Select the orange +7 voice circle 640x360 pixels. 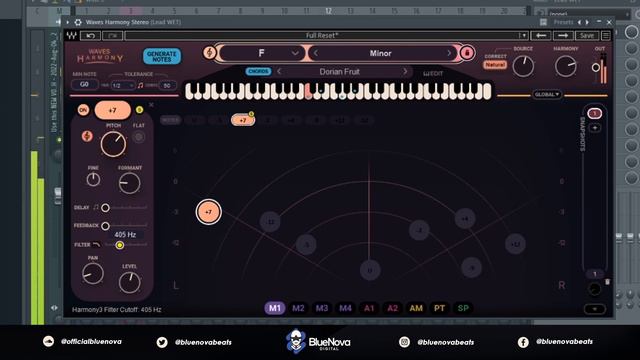click(x=209, y=212)
